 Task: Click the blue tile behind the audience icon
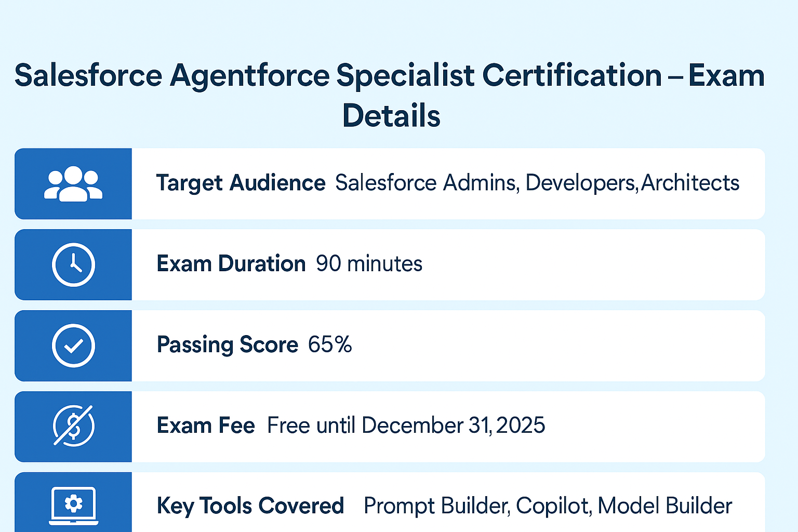tap(73, 183)
